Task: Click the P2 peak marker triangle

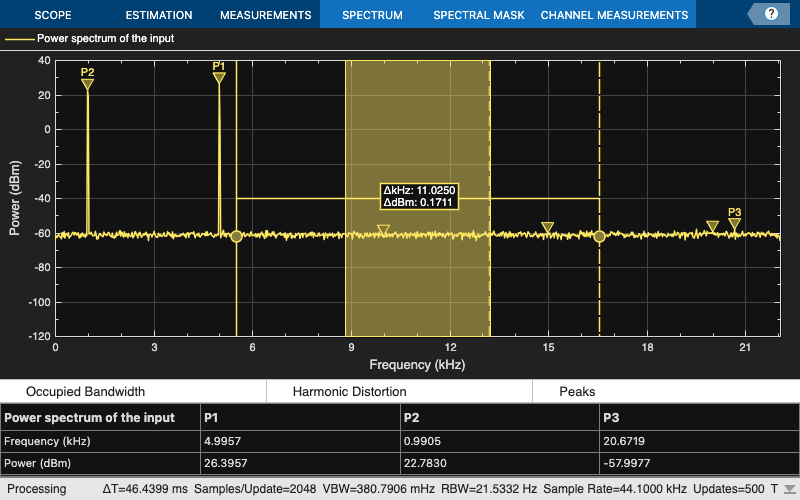Action: point(87,84)
